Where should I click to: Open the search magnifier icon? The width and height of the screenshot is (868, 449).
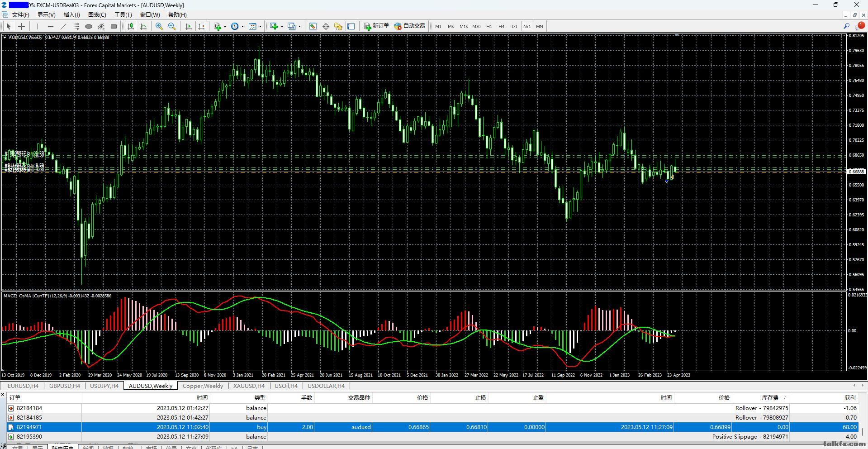846,26
